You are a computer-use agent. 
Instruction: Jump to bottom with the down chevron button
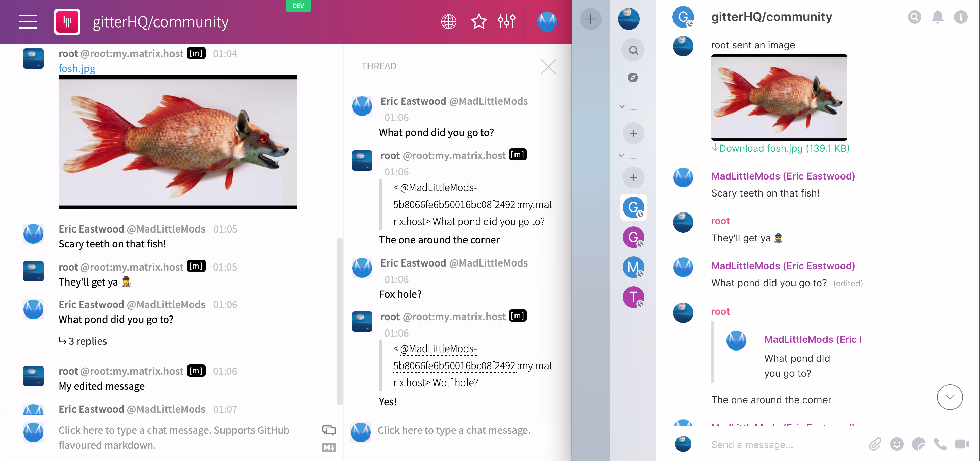point(950,397)
